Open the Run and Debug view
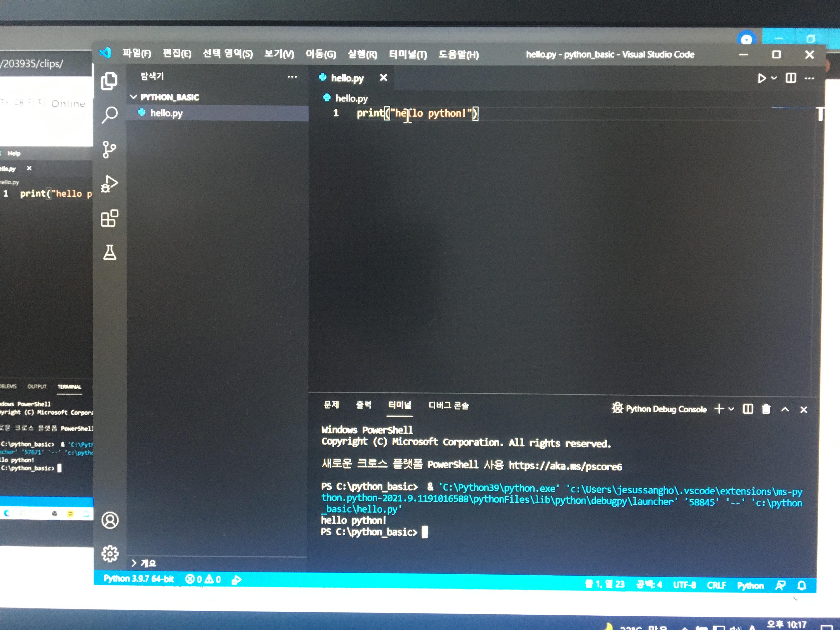 (109, 184)
